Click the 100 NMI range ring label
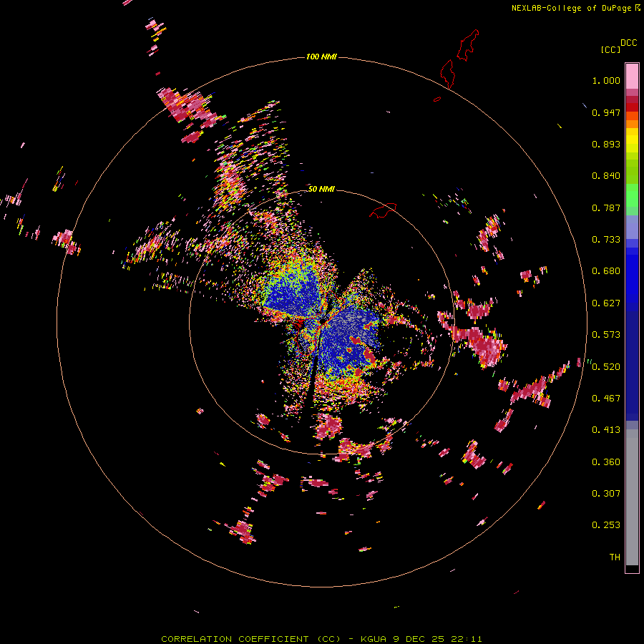The width and height of the screenshot is (644, 644). tap(321, 57)
